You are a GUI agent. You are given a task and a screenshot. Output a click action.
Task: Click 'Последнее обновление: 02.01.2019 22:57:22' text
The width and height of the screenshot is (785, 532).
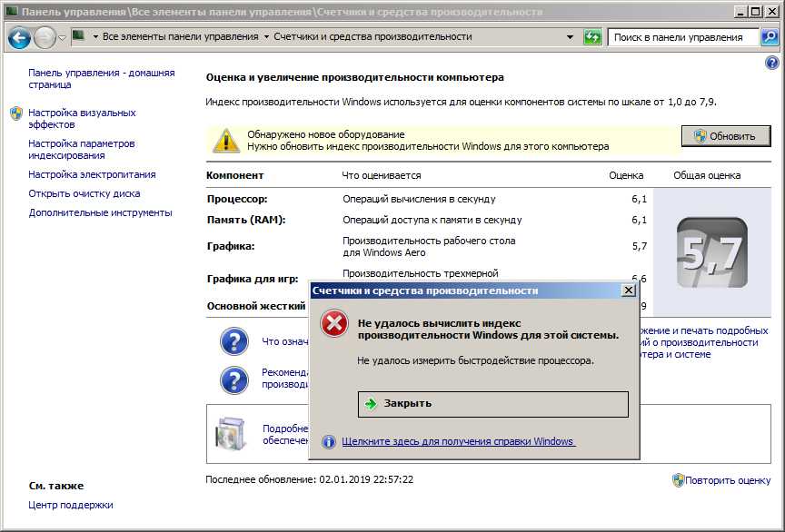[x=310, y=479]
